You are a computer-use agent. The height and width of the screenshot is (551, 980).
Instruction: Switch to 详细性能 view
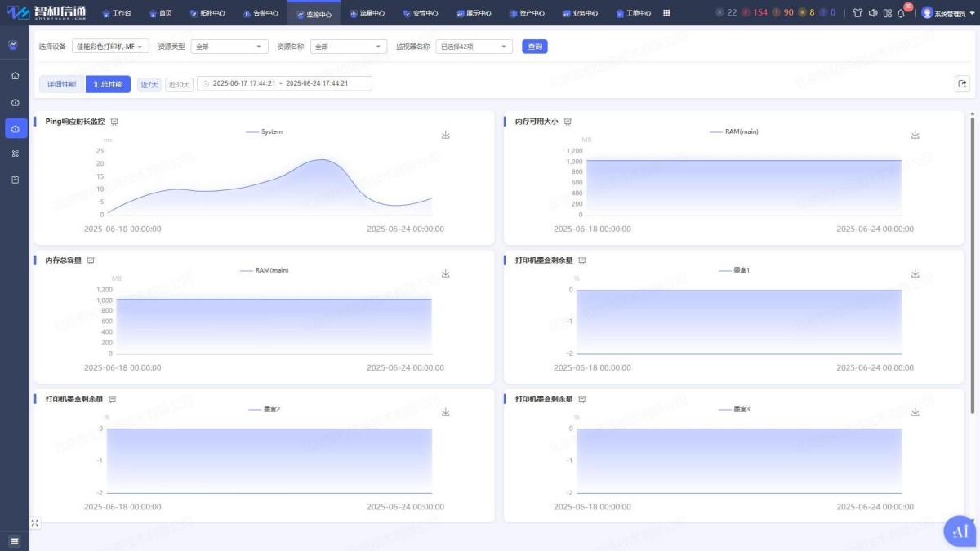[61, 84]
